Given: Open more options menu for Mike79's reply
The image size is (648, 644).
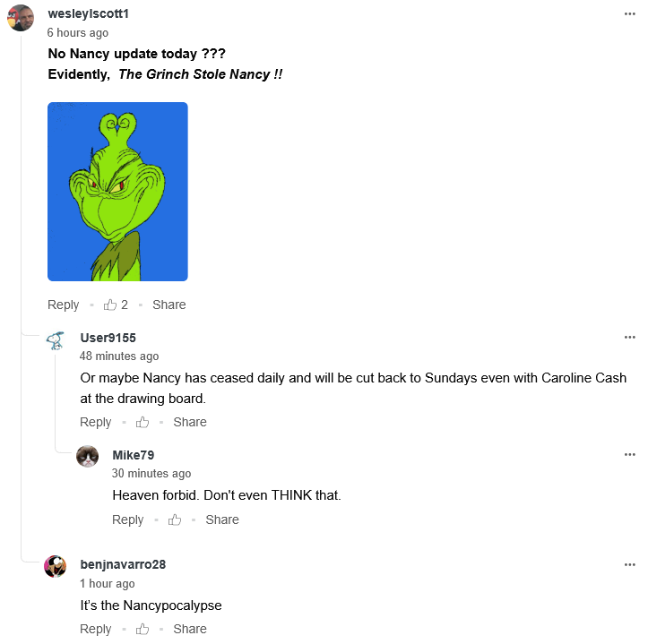Looking at the screenshot, I should [630, 455].
